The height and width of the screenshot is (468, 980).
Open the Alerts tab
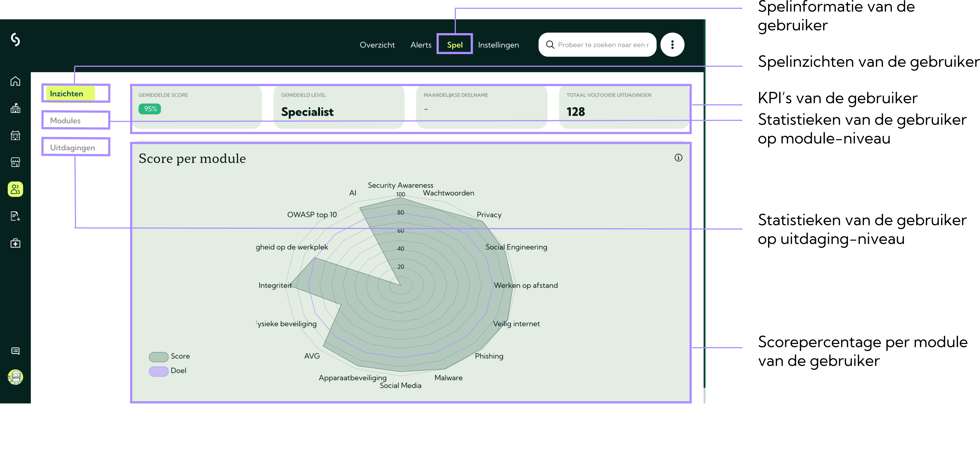point(421,45)
